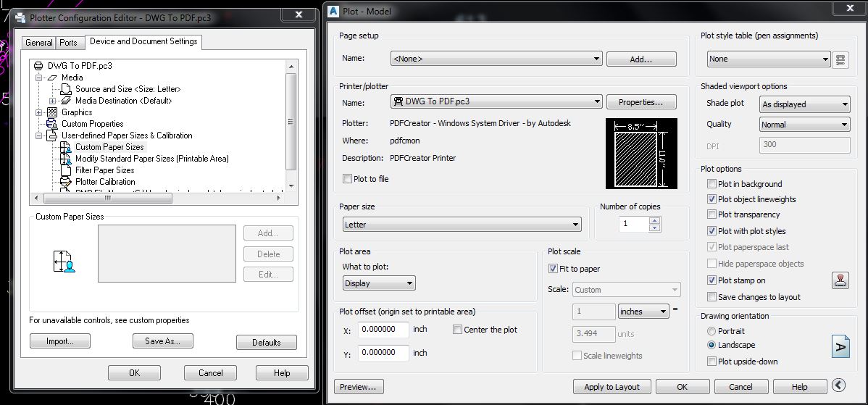Viewport: 868px width, 405px height.
Task: Collapse the Plot dialog with the arrow icon
Action: pos(839,385)
